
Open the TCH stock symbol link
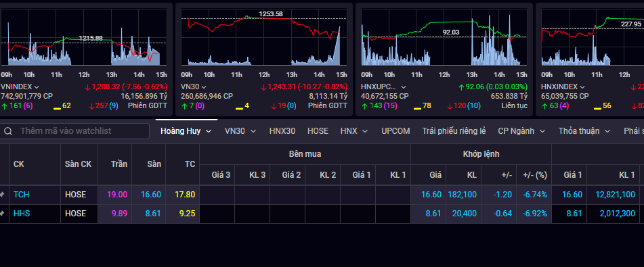[22, 195]
